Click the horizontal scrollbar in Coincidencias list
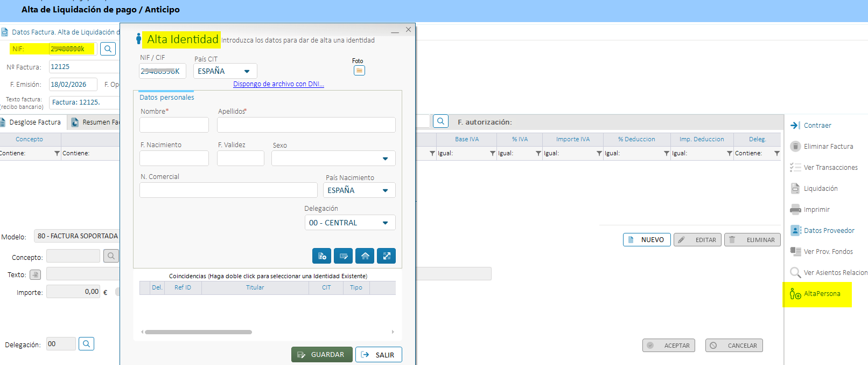Viewport: 868px width, 365px height. coord(198,332)
